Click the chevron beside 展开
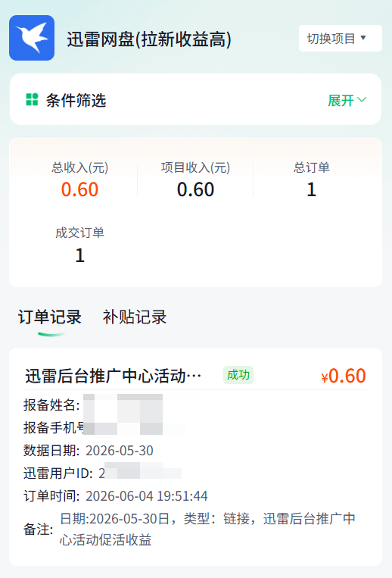The width and height of the screenshot is (392, 578). click(x=362, y=100)
